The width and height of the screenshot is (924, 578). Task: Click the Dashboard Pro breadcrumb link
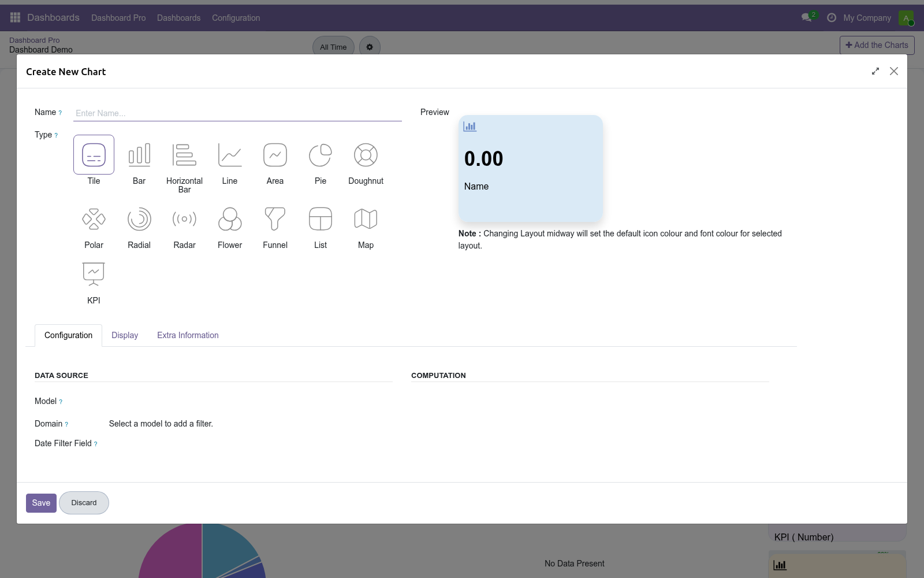pyautogui.click(x=35, y=40)
